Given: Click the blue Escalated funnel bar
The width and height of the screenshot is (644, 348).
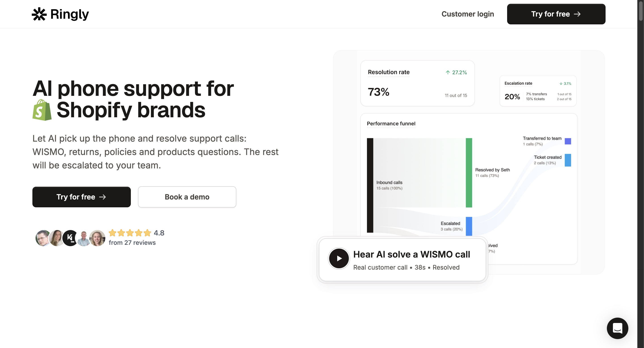Looking at the screenshot, I should (469, 226).
